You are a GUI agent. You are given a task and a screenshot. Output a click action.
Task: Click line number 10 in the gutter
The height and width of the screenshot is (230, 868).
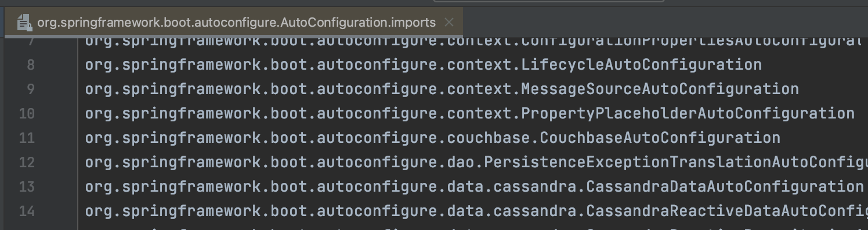click(x=27, y=113)
